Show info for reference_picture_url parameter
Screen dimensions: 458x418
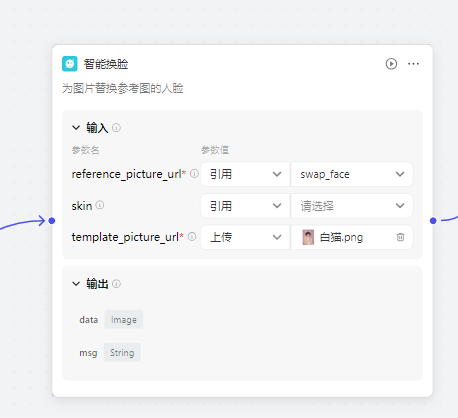tap(194, 174)
